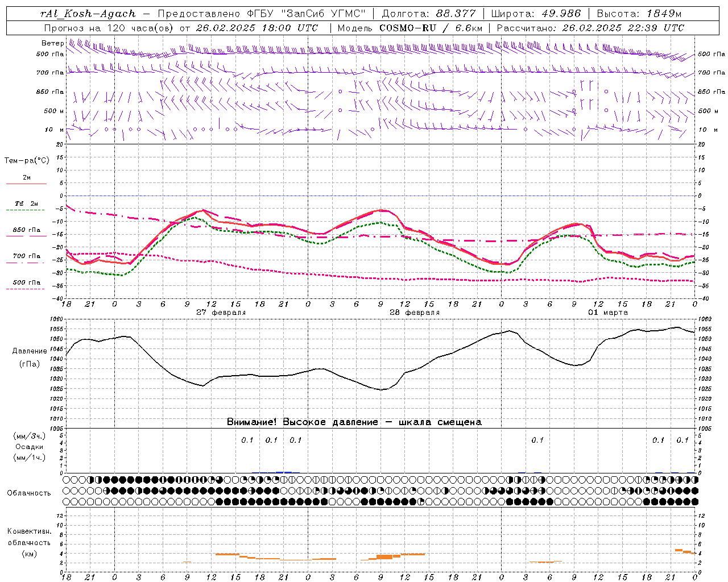Screen dimensions: 728x582
Task: Click the Рассчитано: 26.02.2025 22:39 UTC text
Action: [x=590, y=28]
